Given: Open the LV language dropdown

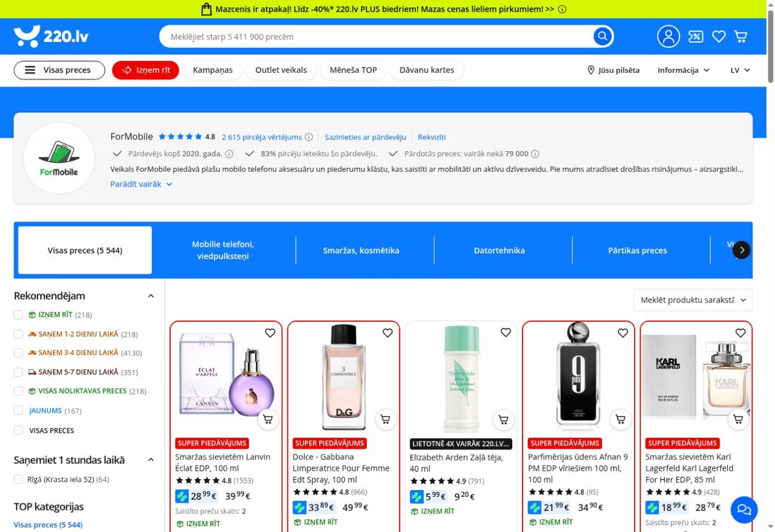Looking at the screenshot, I should [740, 70].
